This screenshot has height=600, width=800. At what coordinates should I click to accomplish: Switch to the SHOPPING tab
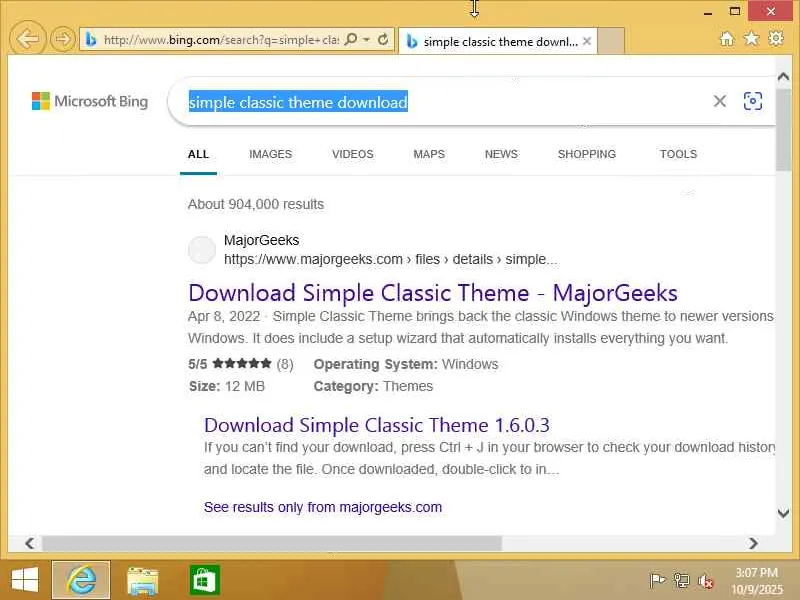coord(587,154)
